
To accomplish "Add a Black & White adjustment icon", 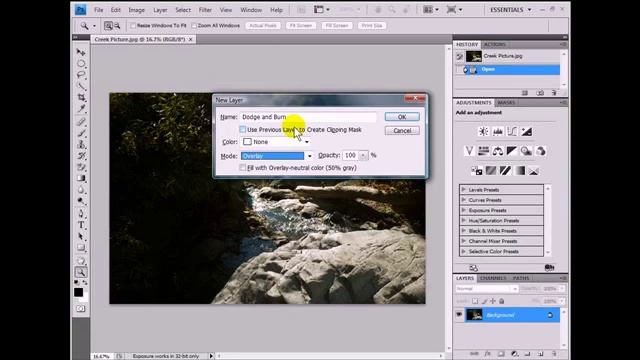I will 512,151.
